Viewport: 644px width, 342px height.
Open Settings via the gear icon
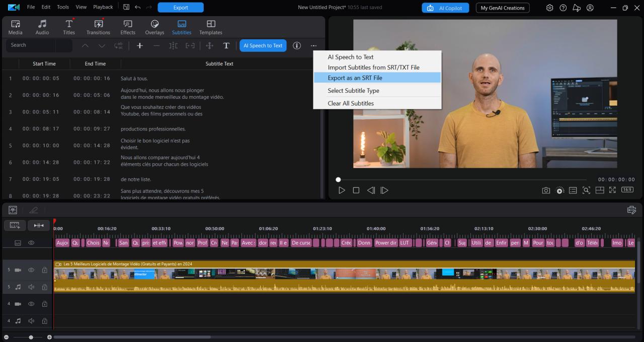point(549,8)
